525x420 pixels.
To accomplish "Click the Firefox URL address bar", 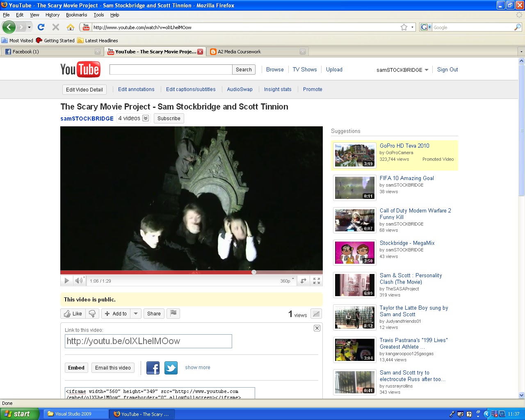I will [245, 27].
